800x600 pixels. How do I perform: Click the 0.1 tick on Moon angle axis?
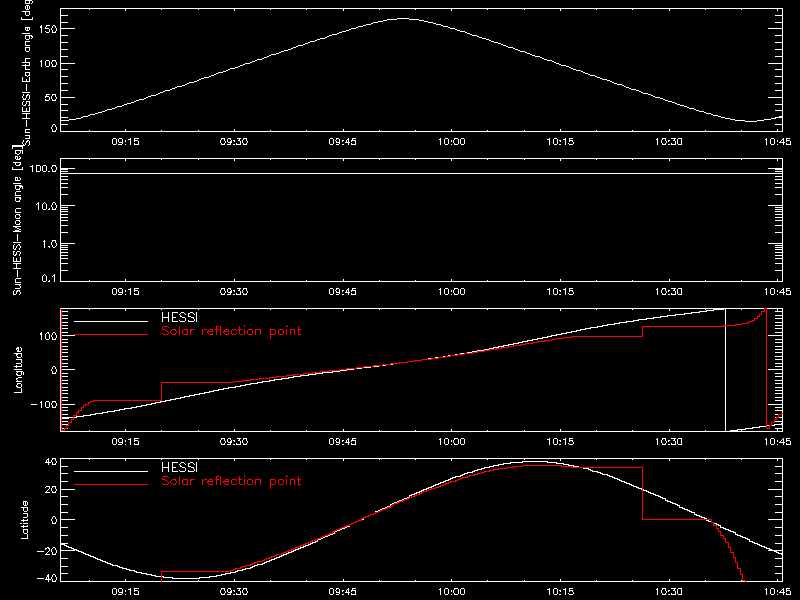pyautogui.click(x=49, y=279)
